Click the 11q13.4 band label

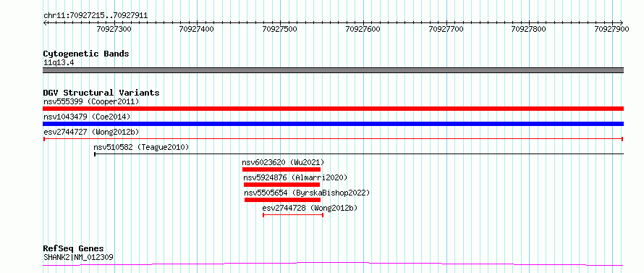(x=59, y=63)
